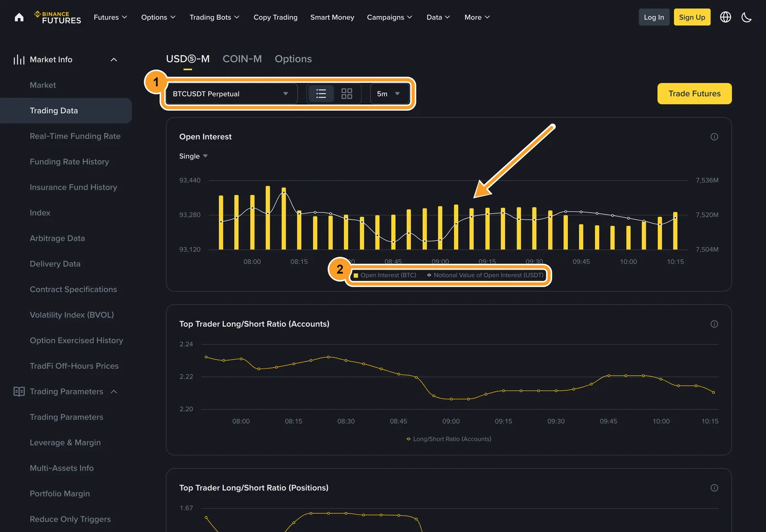Viewport: 766px width, 532px height.
Task: Open the BTCUSDT Perpetual symbol dropdown
Action: pos(231,94)
